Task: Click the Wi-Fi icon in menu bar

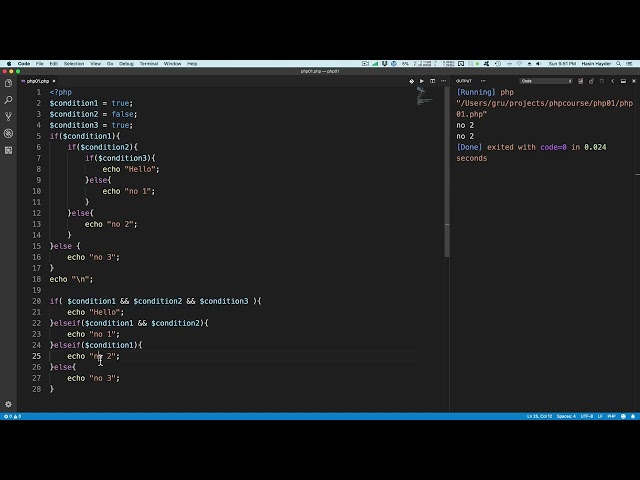Action: coord(520,64)
